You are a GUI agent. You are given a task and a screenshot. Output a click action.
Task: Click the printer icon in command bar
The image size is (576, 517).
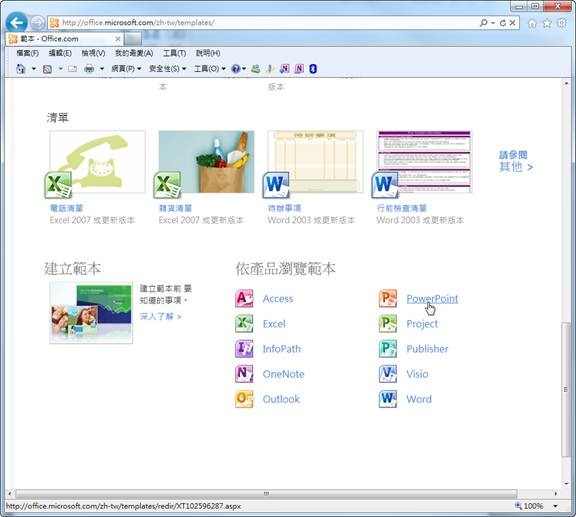(89, 69)
